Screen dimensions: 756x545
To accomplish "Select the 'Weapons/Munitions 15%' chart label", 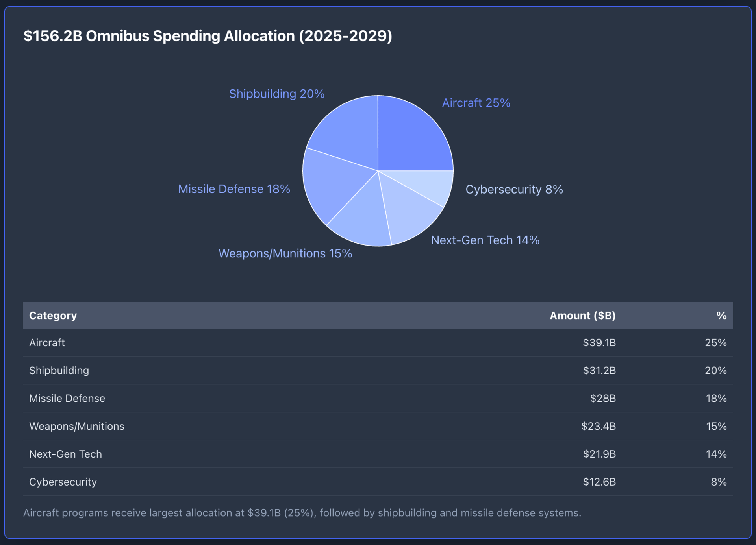I will 285,253.
